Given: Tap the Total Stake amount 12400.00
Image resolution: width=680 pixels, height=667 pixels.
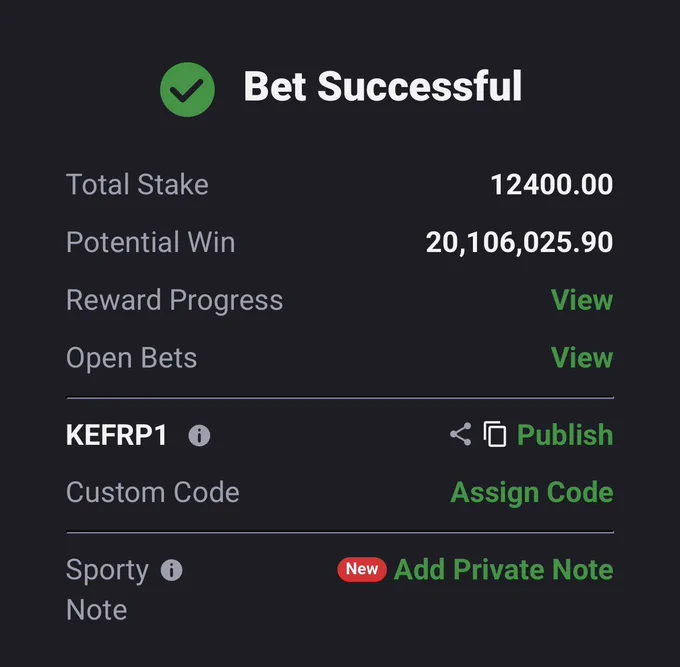Looking at the screenshot, I should coord(552,184).
